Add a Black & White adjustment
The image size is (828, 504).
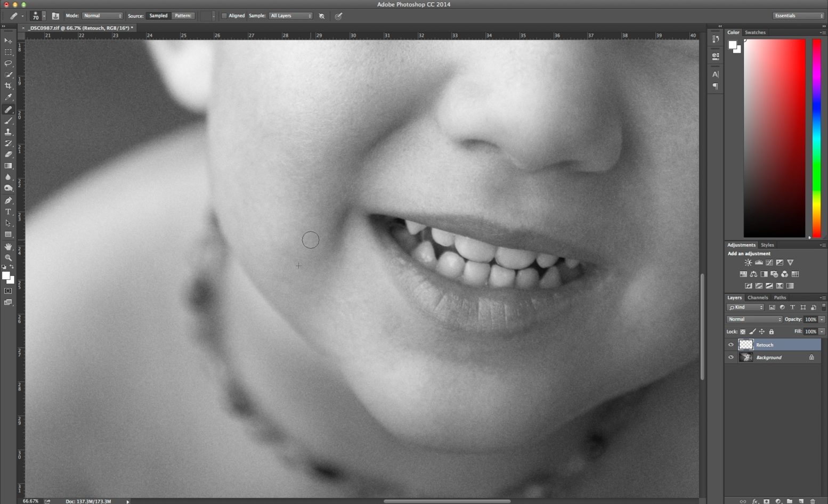764,274
